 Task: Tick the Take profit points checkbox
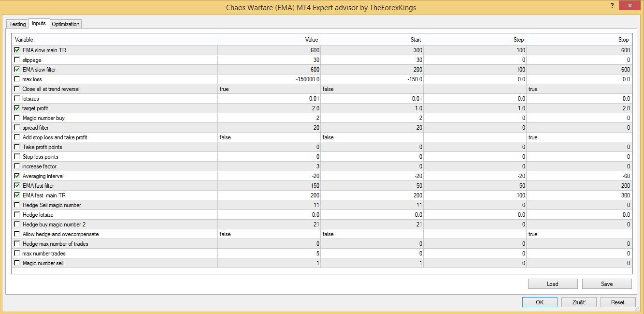17,147
